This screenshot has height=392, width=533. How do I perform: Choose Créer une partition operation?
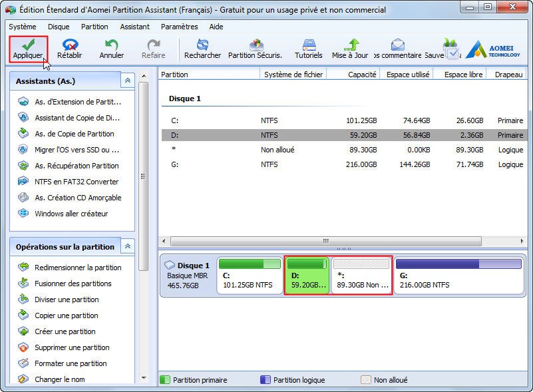point(57,331)
